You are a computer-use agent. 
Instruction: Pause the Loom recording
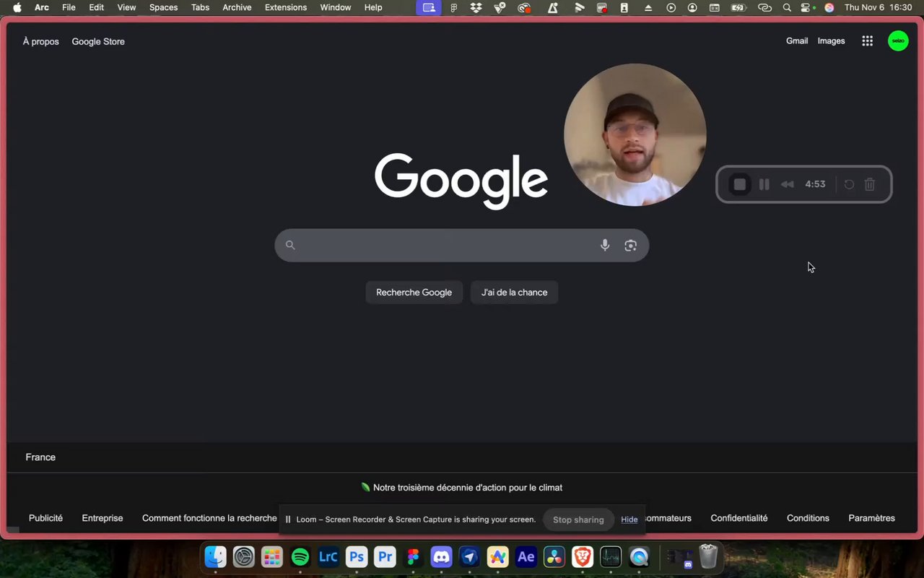coord(764,184)
